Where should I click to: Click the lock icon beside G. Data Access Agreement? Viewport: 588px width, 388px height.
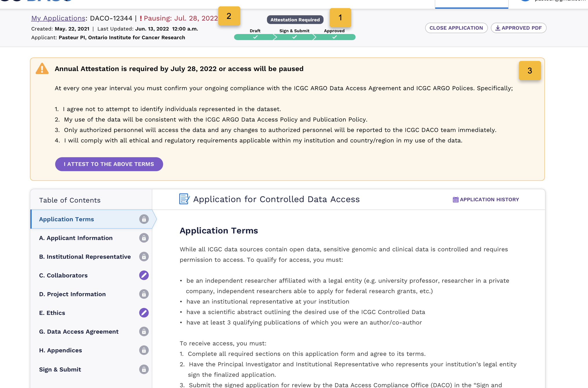pyautogui.click(x=144, y=331)
